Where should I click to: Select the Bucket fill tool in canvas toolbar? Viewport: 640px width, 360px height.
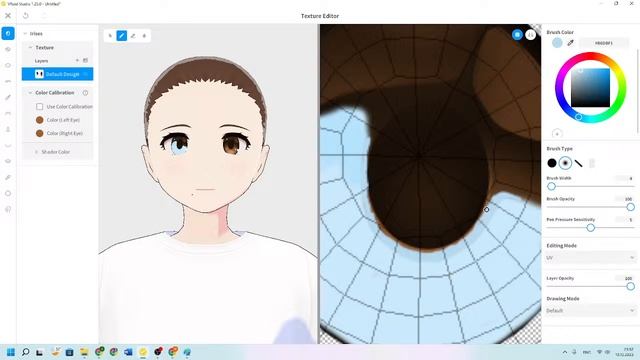point(144,36)
